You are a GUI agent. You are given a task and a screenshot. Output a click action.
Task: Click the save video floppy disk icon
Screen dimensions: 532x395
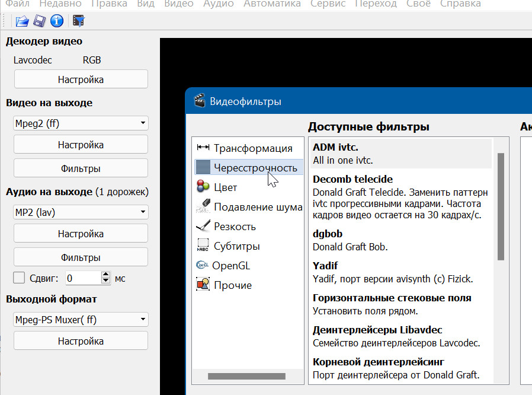pyautogui.click(x=39, y=21)
